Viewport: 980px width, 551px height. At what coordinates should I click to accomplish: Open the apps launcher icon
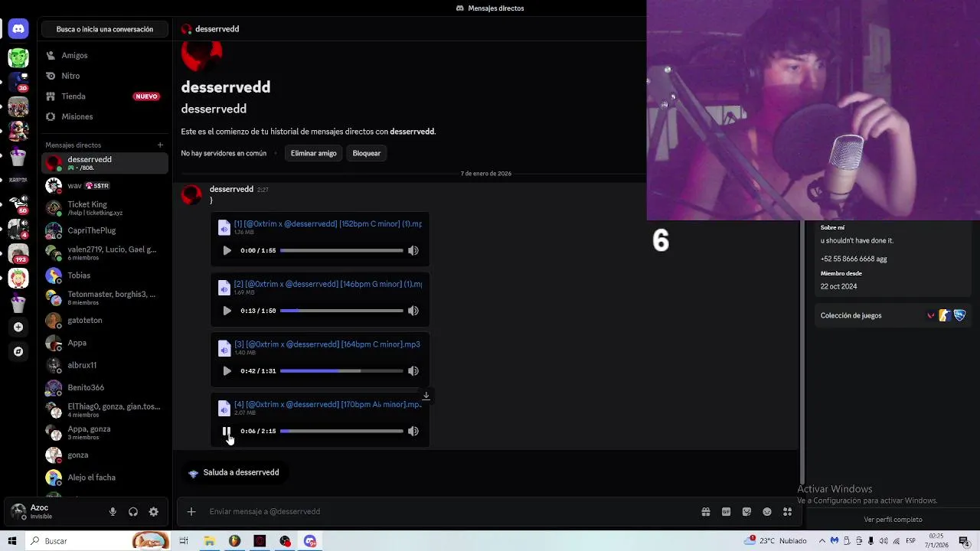[x=788, y=512]
